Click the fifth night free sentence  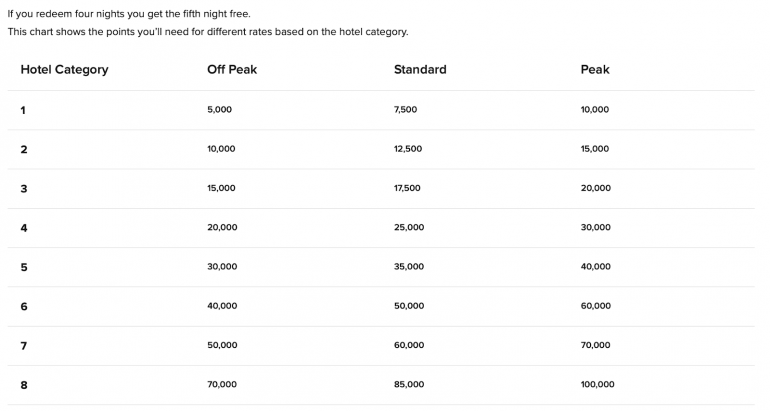[129, 13]
